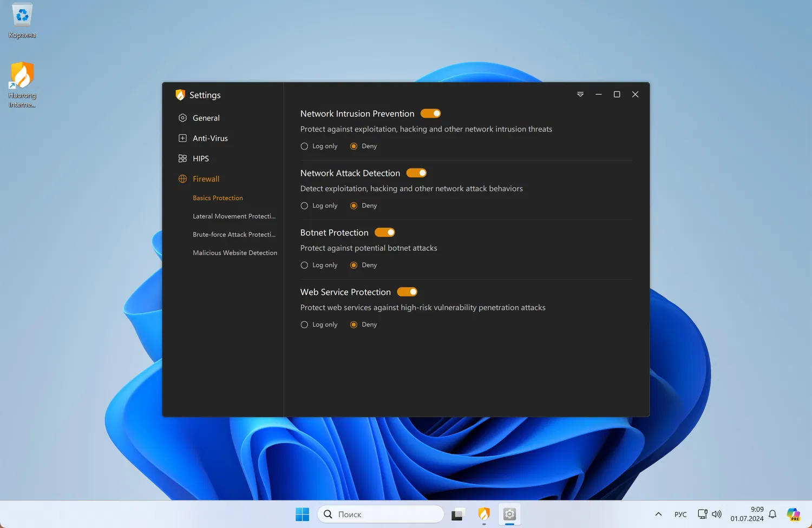
Task: Open the clock and date 01.07.2024
Action: 747,514
